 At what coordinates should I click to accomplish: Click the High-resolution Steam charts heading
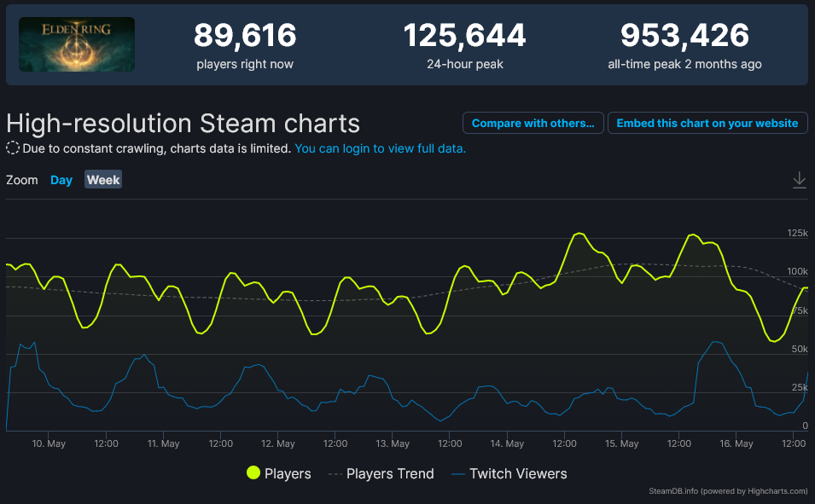click(183, 123)
